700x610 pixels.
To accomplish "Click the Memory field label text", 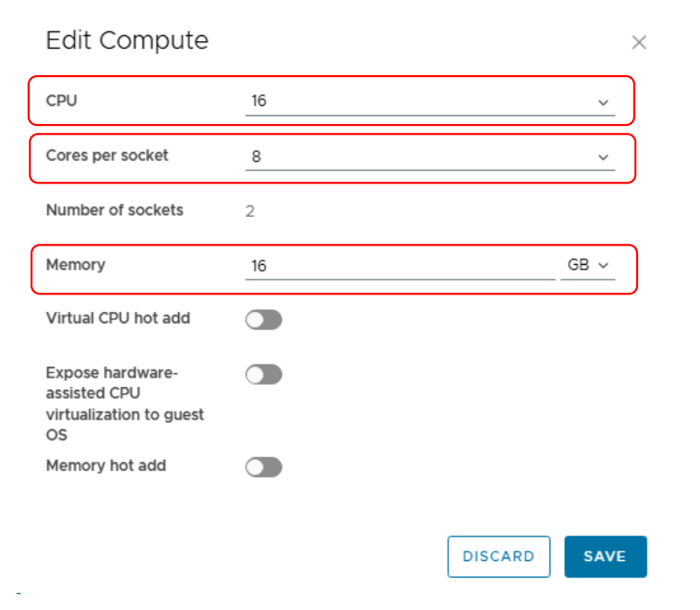I will pos(75,264).
